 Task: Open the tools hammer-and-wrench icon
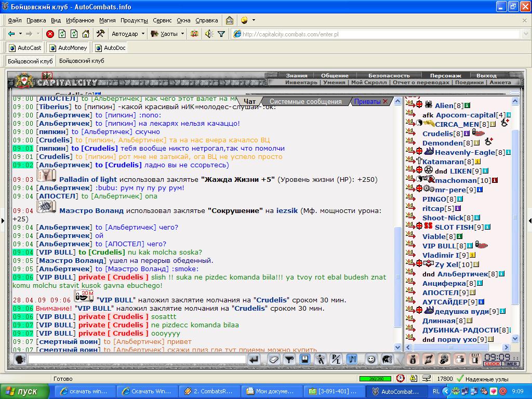100,34
